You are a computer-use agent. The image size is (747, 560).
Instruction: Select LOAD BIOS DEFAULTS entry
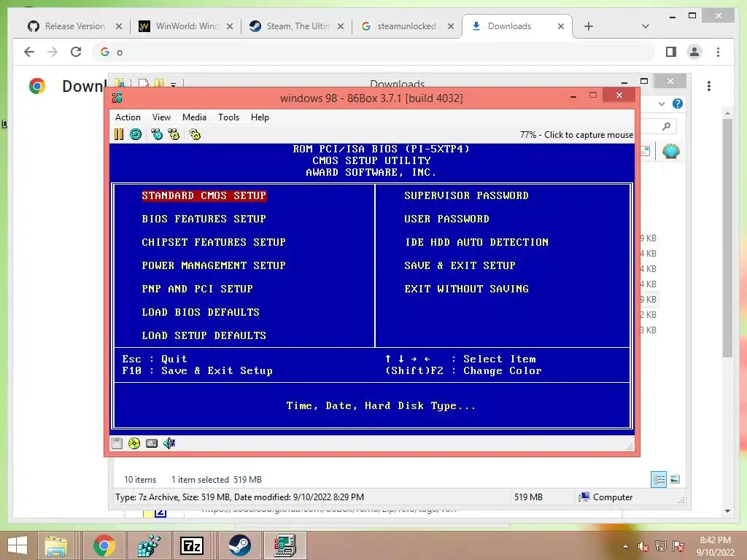pyautogui.click(x=201, y=312)
